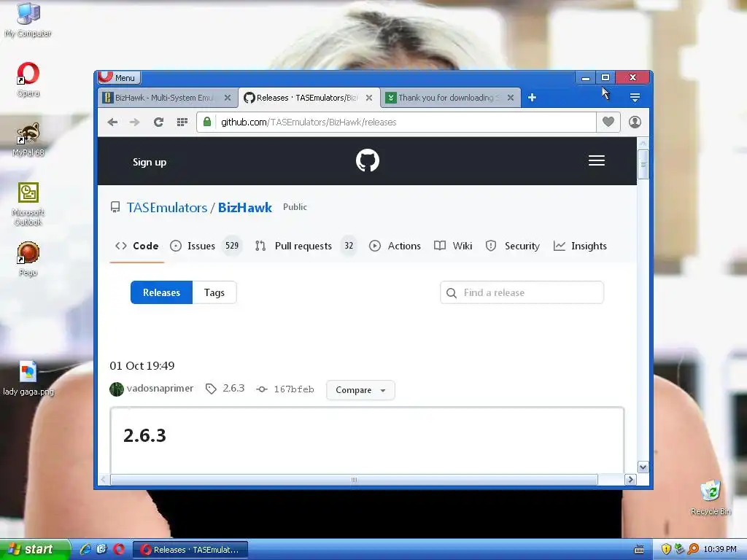
Task: Close the Releases TASEmulators tab
Action: point(368,98)
